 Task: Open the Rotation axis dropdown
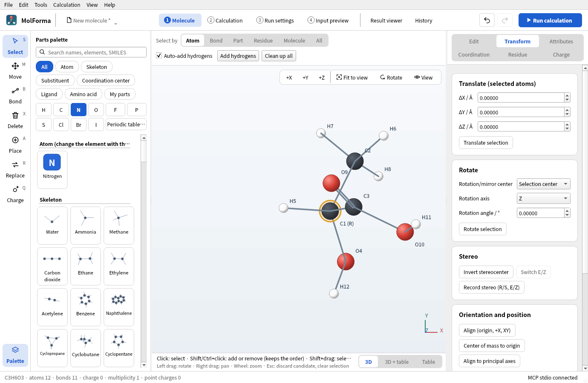tap(544, 198)
